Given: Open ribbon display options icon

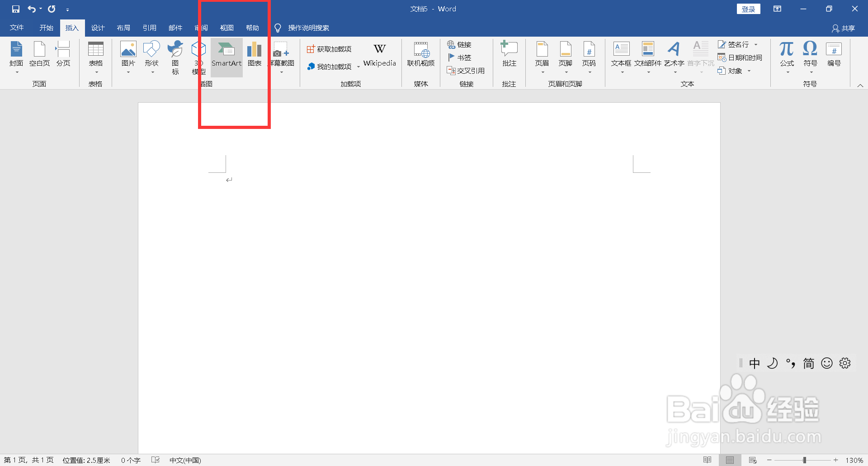Looking at the screenshot, I should 777,9.
